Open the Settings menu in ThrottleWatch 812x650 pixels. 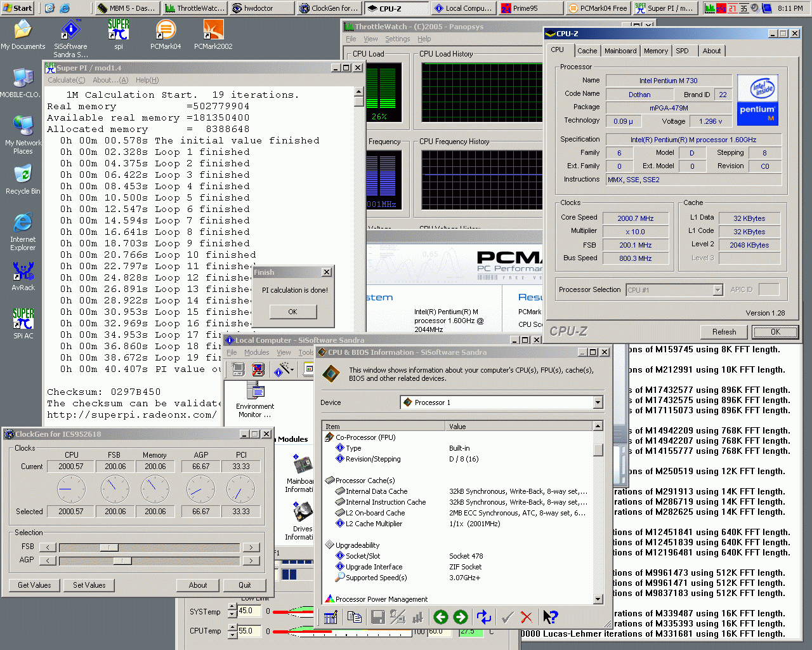397,39
